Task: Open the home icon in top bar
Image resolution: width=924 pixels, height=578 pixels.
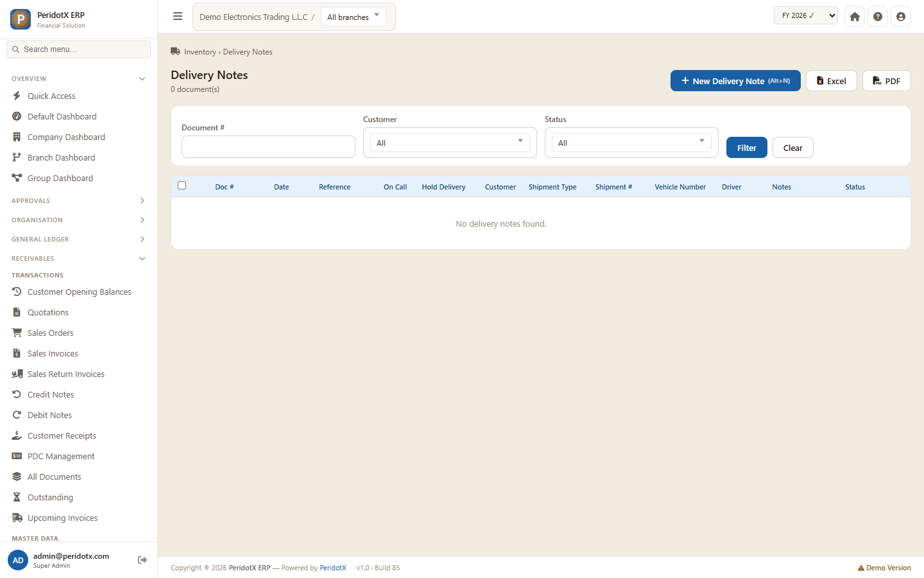Action: [855, 17]
